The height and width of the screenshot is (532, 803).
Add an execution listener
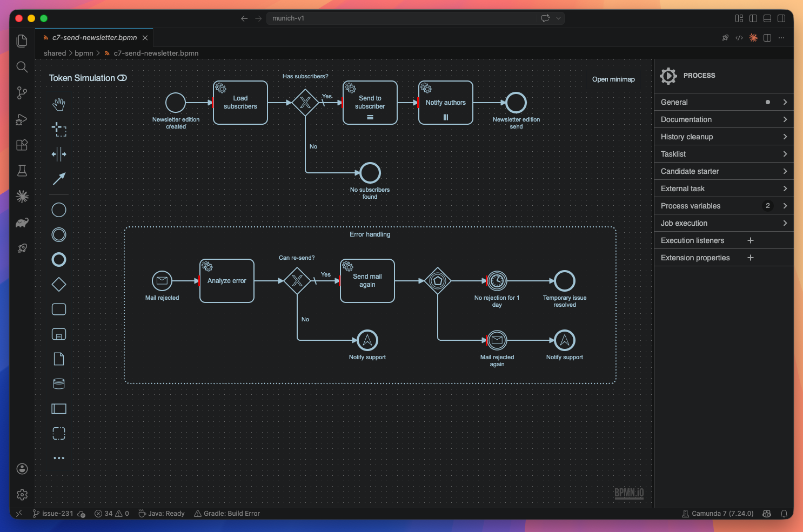(x=750, y=240)
